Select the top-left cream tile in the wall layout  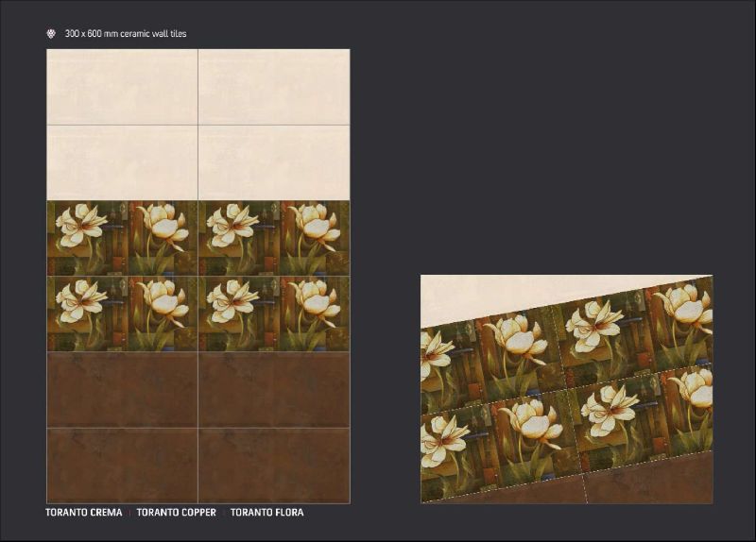point(122,87)
